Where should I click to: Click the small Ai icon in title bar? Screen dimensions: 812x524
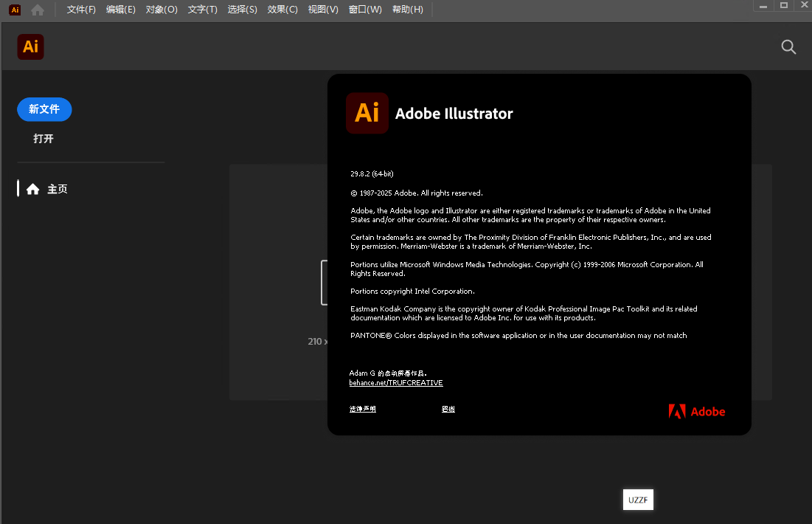[x=15, y=10]
